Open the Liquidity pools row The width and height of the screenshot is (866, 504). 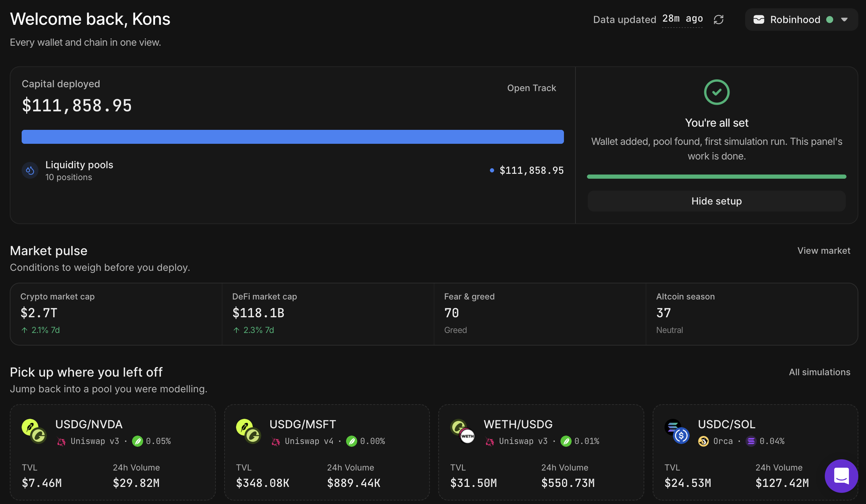(x=293, y=170)
